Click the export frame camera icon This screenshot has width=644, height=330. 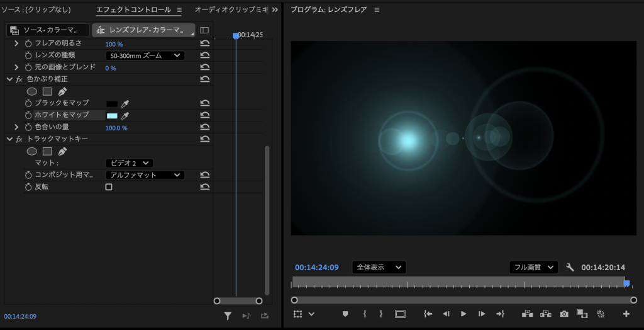coord(564,314)
